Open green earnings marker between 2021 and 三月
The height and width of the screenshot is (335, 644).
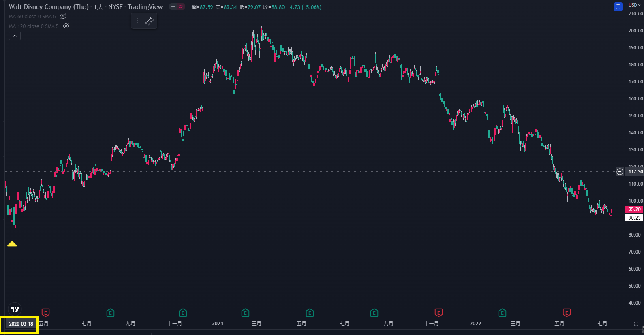coord(245,313)
